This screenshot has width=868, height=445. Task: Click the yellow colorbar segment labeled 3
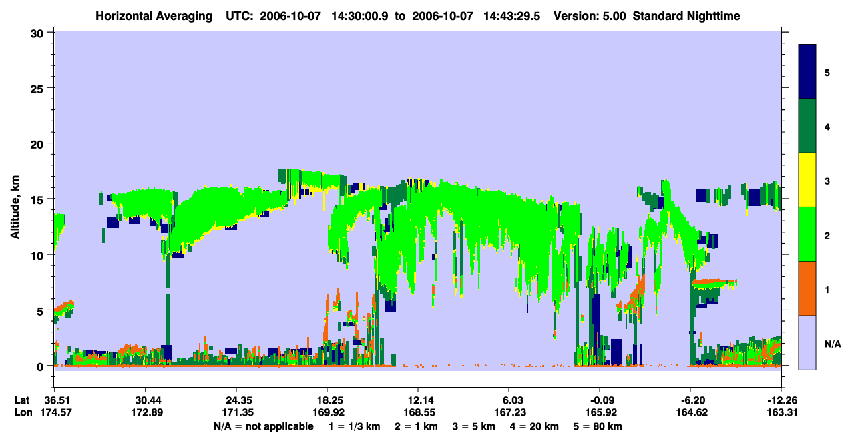tap(807, 180)
